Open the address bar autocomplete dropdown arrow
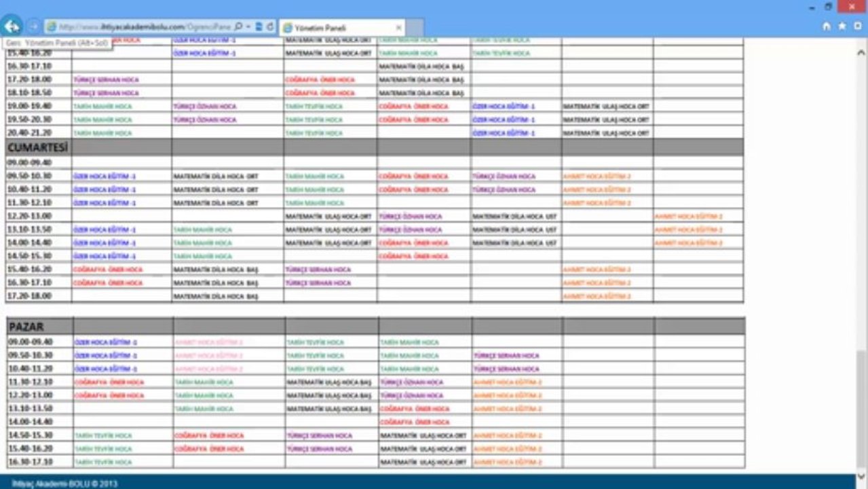The width and height of the screenshot is (868, 489). [248, 27]
